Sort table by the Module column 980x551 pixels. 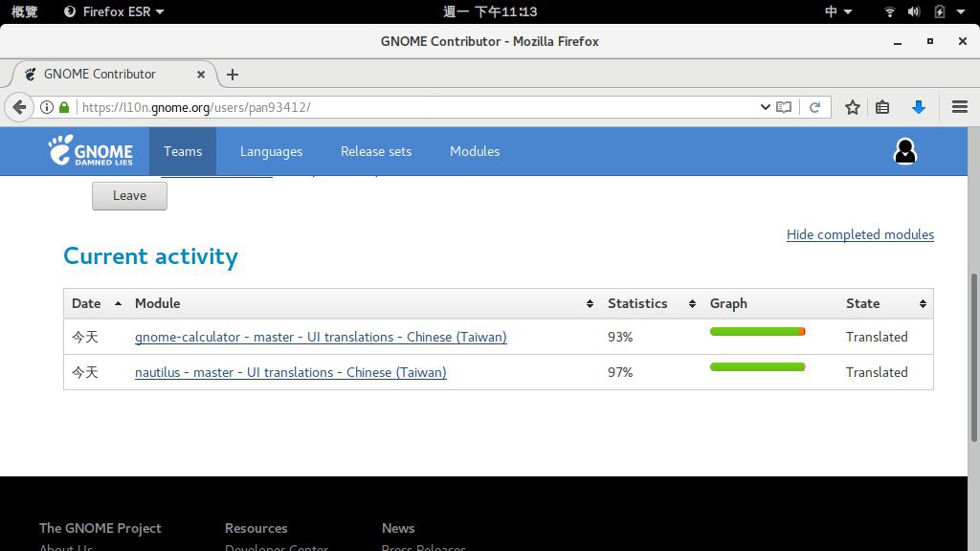363,303
